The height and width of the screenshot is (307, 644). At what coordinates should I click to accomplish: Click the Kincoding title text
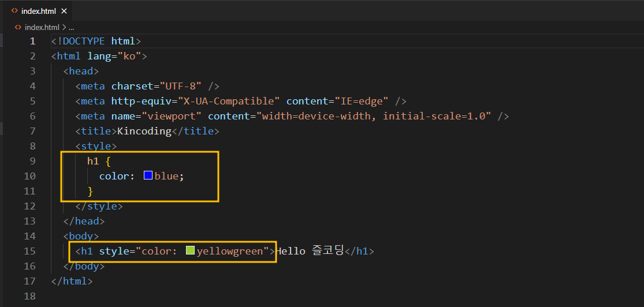pyautogui.click(x=144, y=132)
